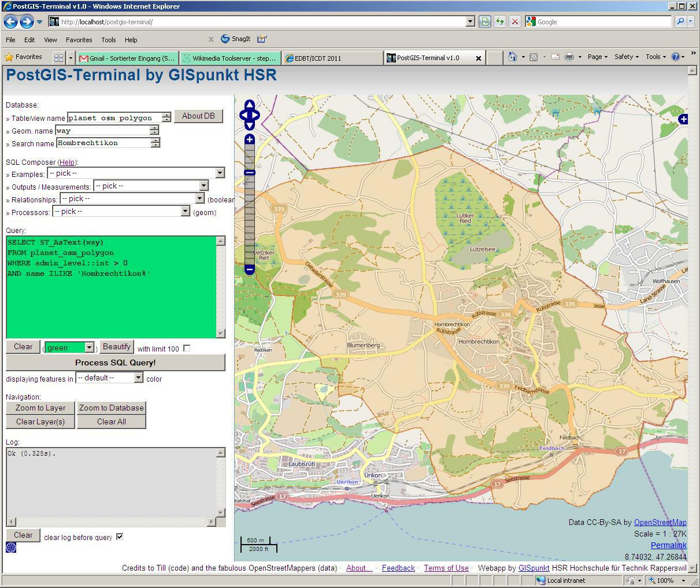The image size is (700, 588).
Task: Click into the Search name input field
Action: (x=103, y=143)
